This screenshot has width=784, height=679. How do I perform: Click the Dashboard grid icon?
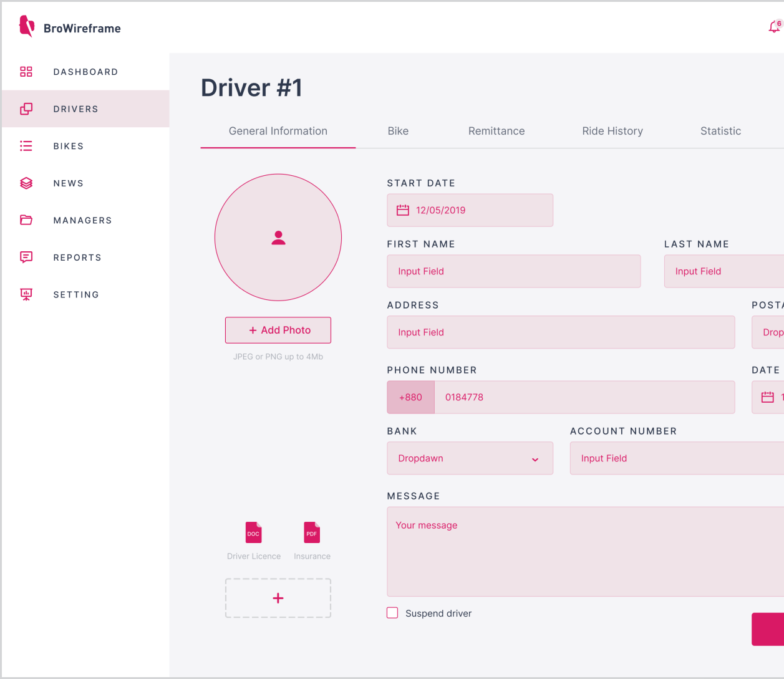26,72
